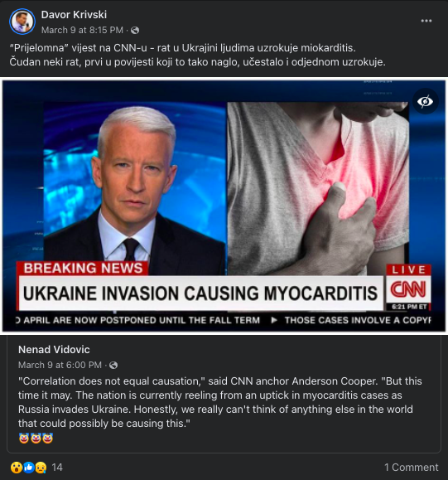This screenshot has width=448, height=480.
Task: Open the three-dot post options menu
Action: (426, 21)
